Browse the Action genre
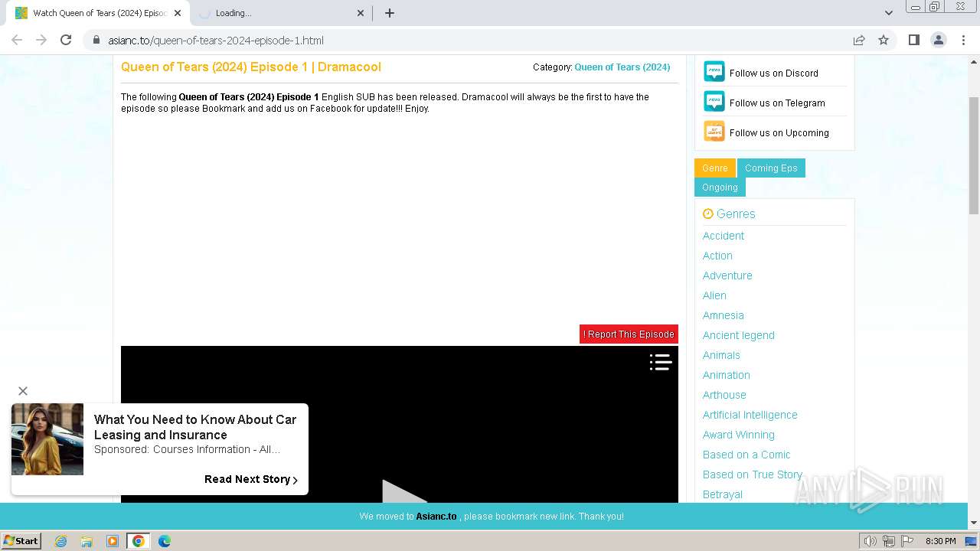The image size is (980, 551). [x=717, y=256]
